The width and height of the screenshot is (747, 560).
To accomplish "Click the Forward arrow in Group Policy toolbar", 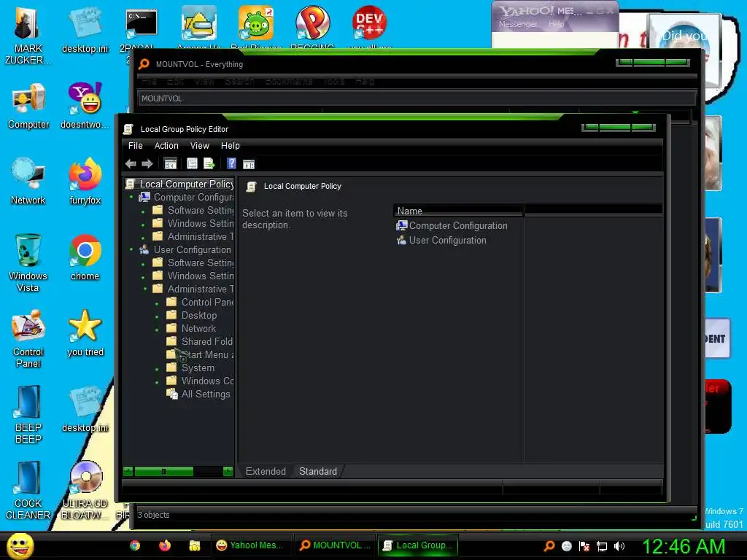I will pyautogui.click(x=147, y=164).
